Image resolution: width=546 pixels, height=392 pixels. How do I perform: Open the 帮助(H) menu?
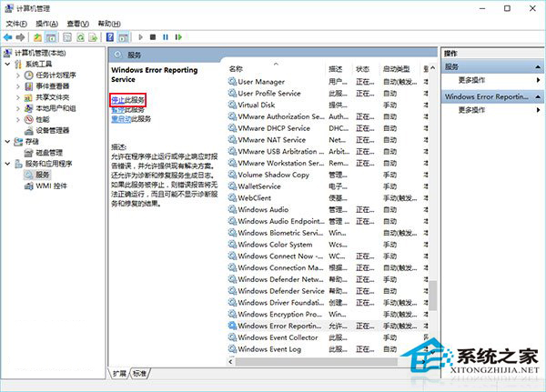pos(109,24)
